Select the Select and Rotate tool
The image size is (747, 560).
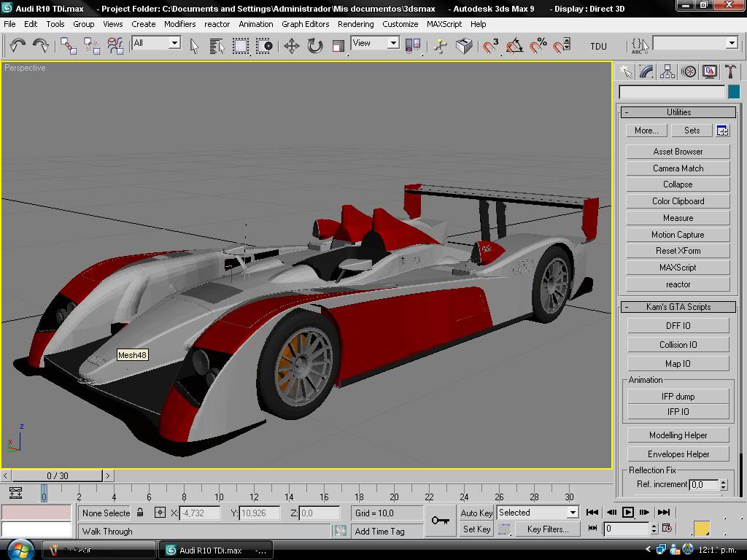[314, 45]
